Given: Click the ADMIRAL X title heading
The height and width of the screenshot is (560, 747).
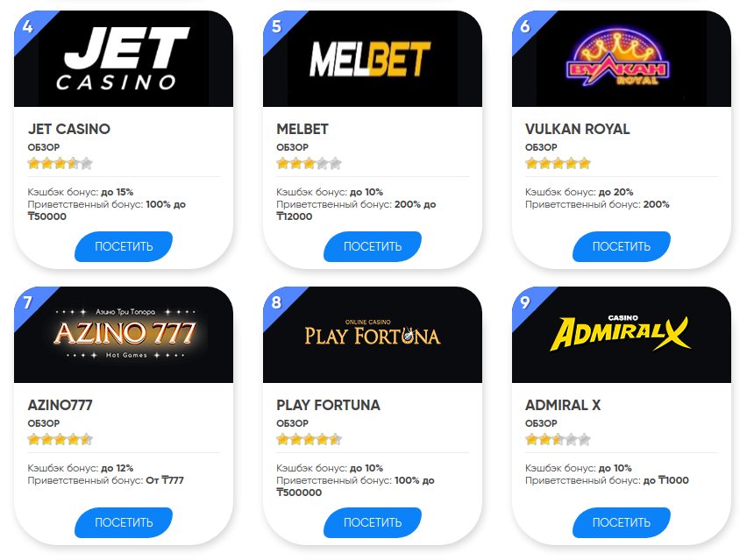Looking at the screenshot, I should point(563,405).
